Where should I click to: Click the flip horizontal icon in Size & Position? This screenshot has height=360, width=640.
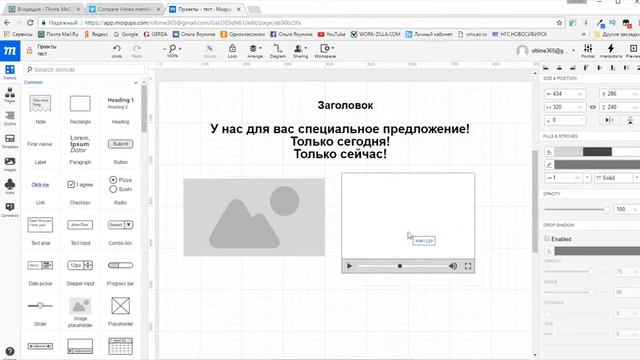[609, 120]
